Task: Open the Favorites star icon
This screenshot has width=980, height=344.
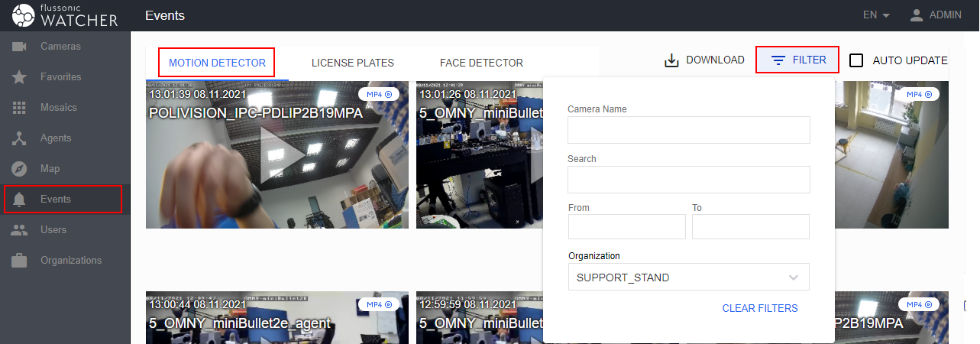Action: point(20,77)
